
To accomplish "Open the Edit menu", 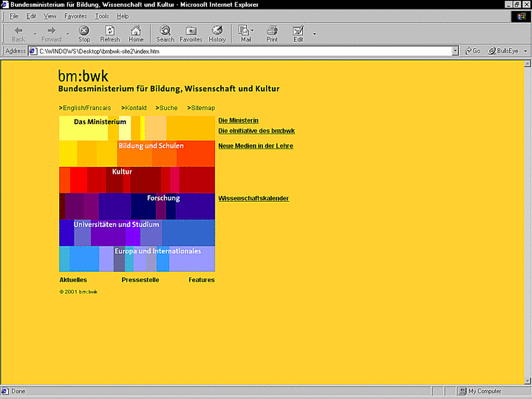I will [x=31, y=16].
